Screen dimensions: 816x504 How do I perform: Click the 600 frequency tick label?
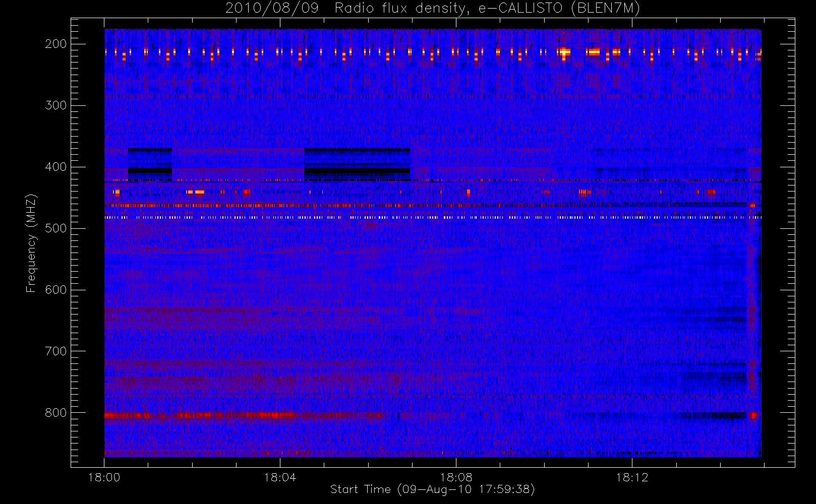tap(56, 290)
